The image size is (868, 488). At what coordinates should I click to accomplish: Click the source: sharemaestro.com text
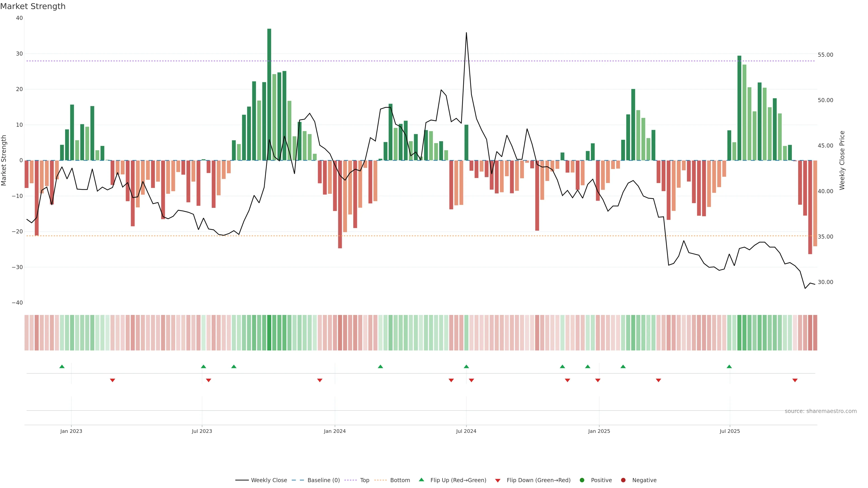click(x=821, y=411)
